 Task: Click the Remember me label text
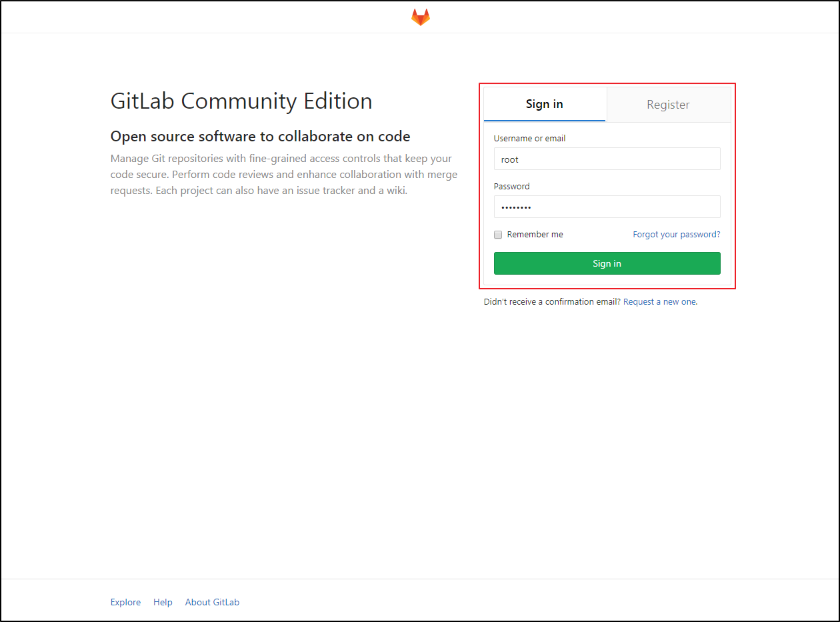pos(535,235)
